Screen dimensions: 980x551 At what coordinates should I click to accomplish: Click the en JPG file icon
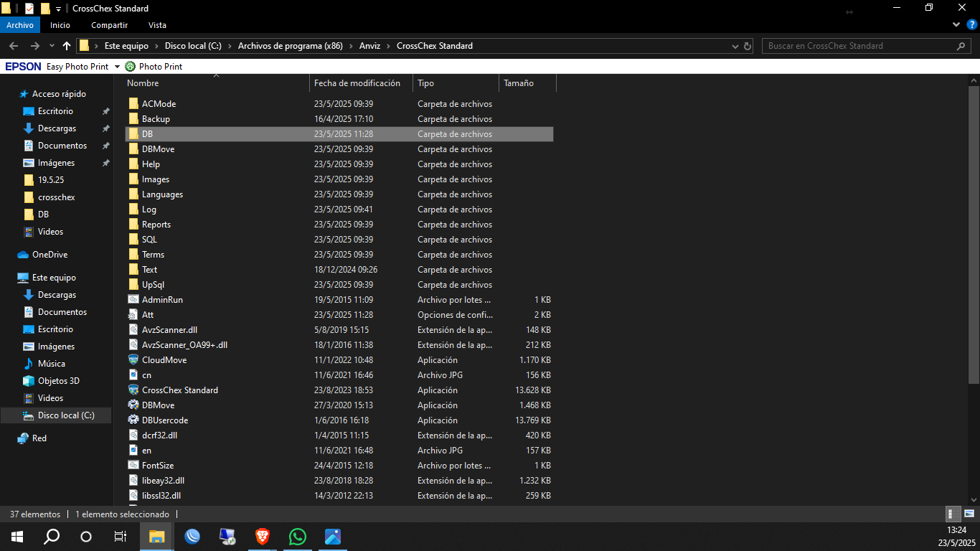[x=133, y=451]
